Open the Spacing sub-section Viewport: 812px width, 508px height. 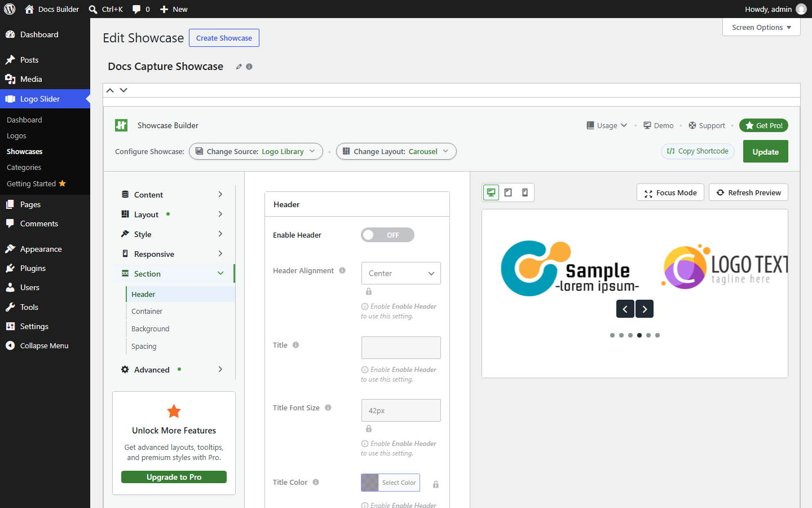pos(144,347)
